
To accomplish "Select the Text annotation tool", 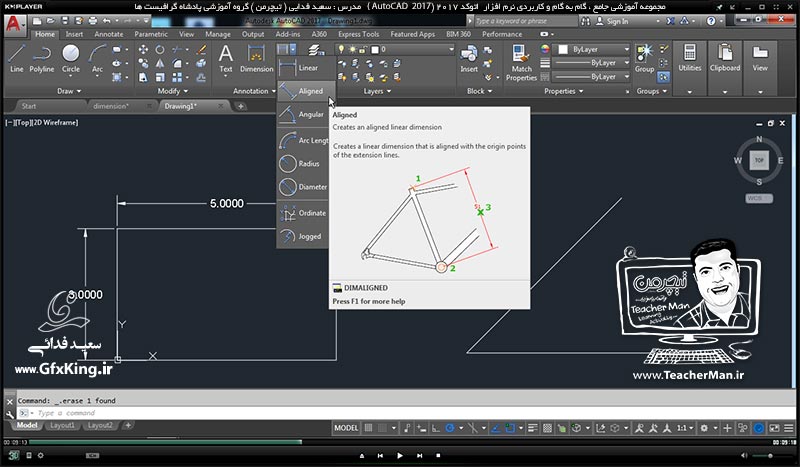I will [x=226, y=59].
